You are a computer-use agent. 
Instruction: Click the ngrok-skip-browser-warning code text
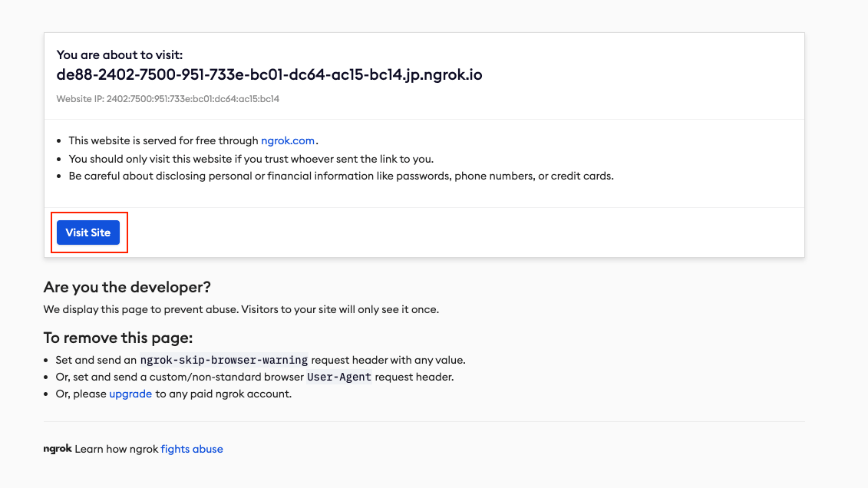(224, 360)
